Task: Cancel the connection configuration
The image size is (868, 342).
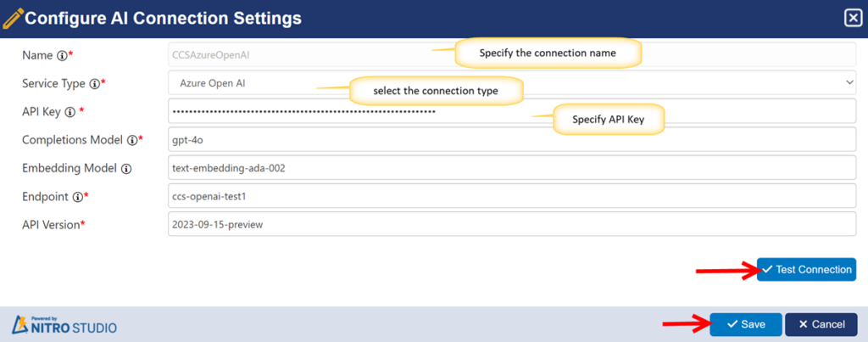Action: tap(821, 324)
